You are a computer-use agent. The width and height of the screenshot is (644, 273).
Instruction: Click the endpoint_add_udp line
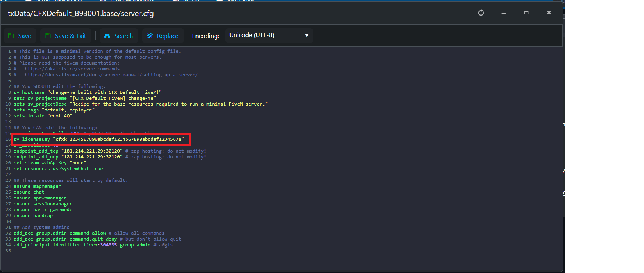pos(110,157)
